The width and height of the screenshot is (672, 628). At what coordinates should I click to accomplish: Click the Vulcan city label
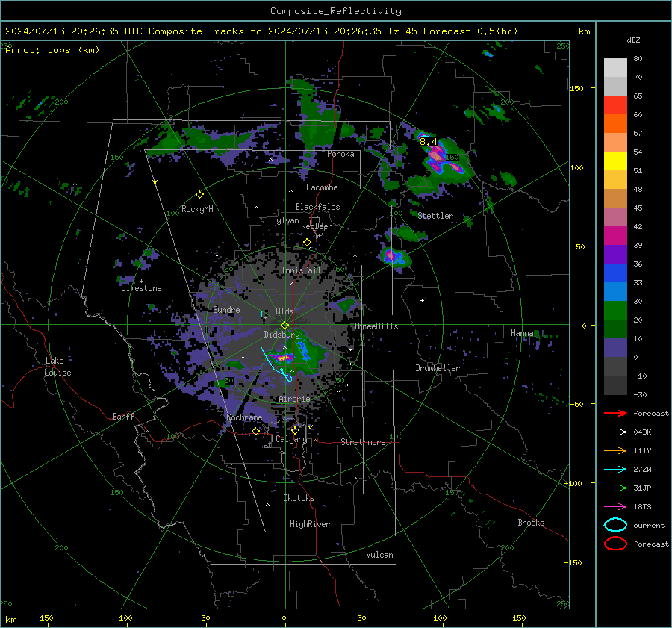click(x=379, y=555)
